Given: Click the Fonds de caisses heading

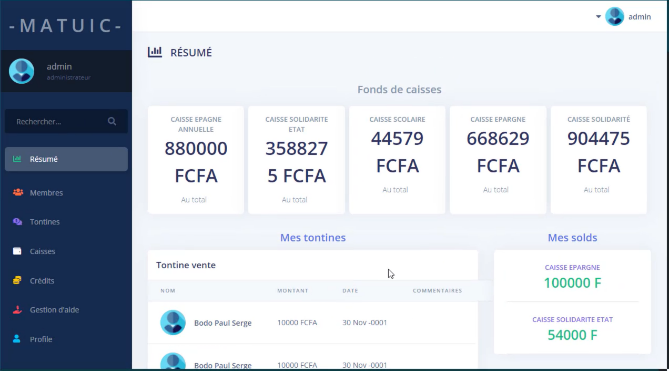Looking at the screenshot, I should coord(399,90).
